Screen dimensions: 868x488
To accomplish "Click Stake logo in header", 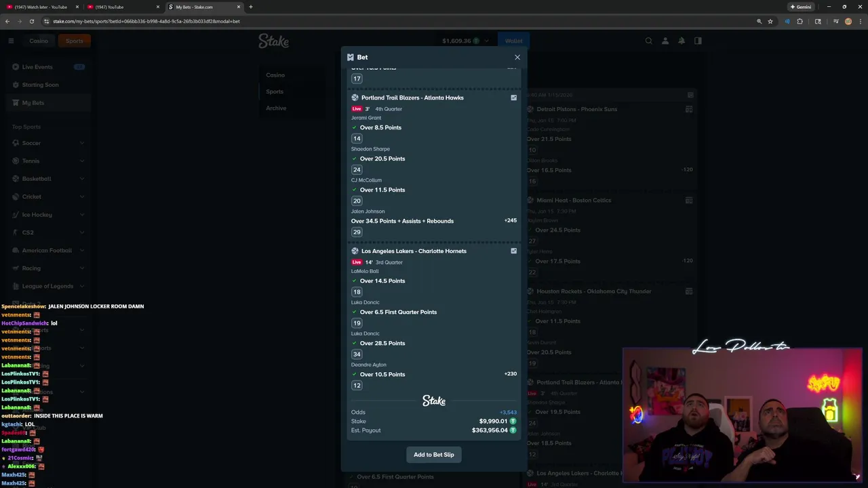I will (x=273, y=41).
